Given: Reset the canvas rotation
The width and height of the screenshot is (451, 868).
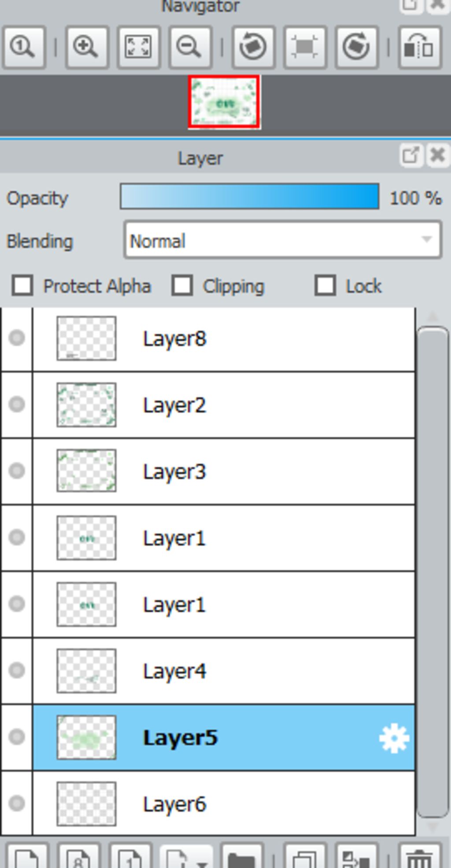Looking at the screenshot, I should pos(305,48).
